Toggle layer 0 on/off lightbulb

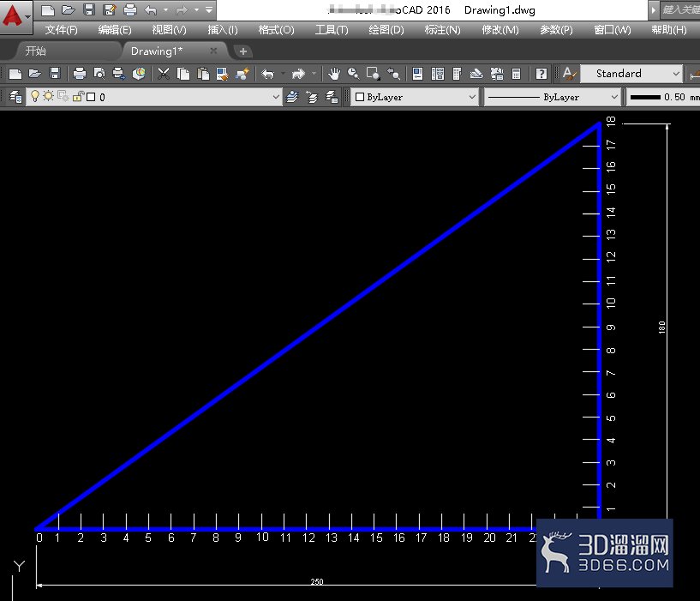[x=35, y=97]
